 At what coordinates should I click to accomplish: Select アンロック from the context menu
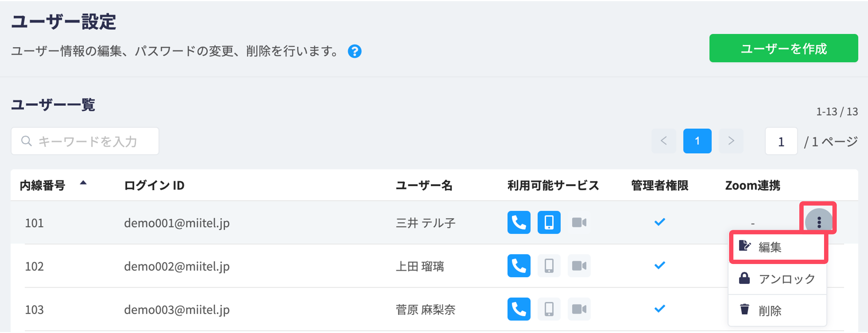pyautogui.click(x=778, y=279)
